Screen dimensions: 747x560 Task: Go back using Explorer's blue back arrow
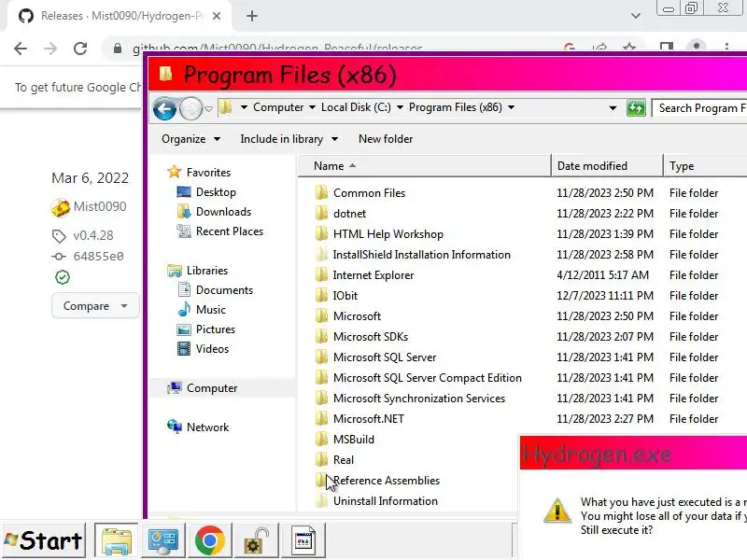[x=165, y=109]
